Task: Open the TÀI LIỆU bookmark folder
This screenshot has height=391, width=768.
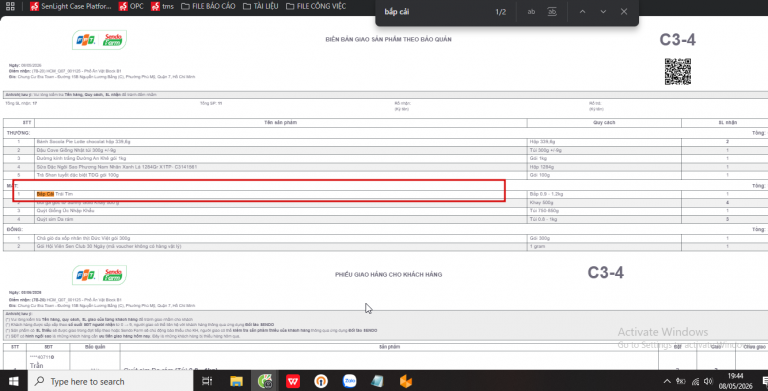Action: (x=261, y=6)
